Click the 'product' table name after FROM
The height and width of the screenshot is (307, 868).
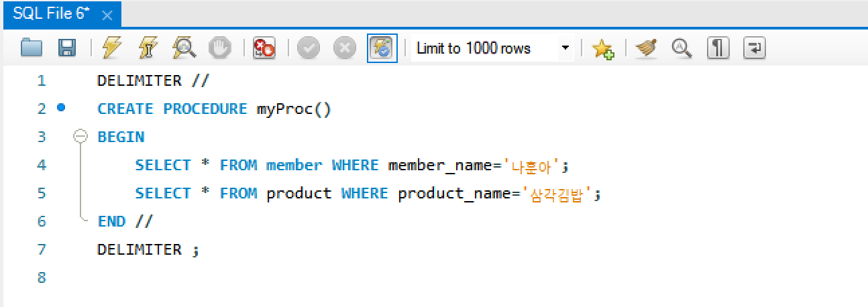click(299, 194)
